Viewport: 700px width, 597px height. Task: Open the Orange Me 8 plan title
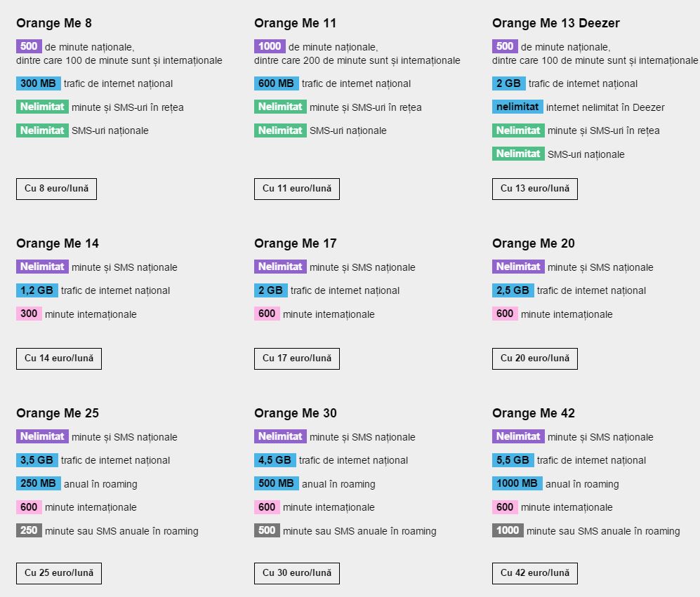[54, 23]
